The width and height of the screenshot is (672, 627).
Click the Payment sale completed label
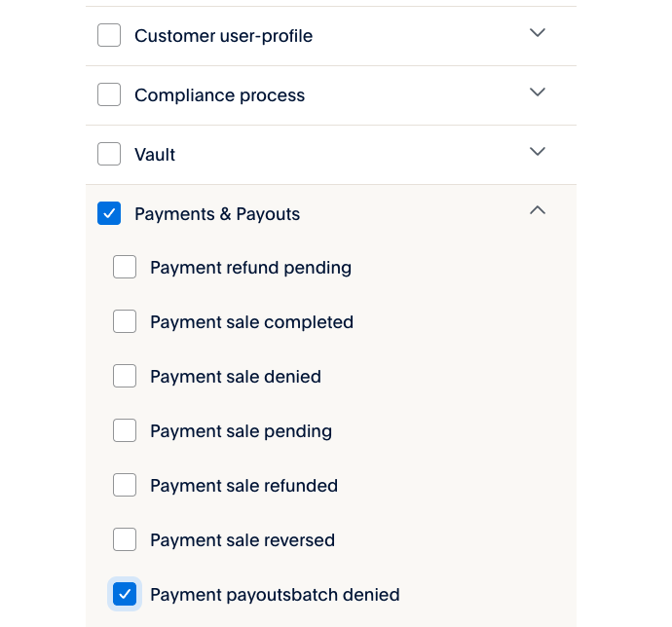251,322
